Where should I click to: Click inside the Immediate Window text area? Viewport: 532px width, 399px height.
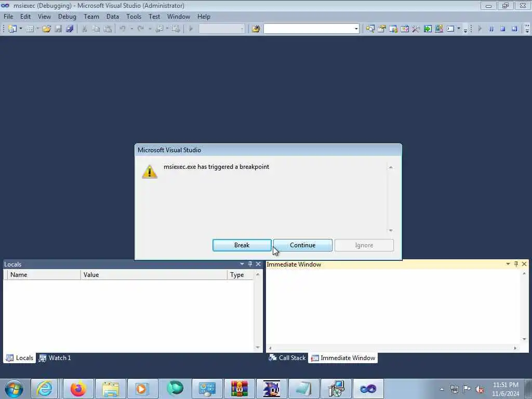point(393,307)
